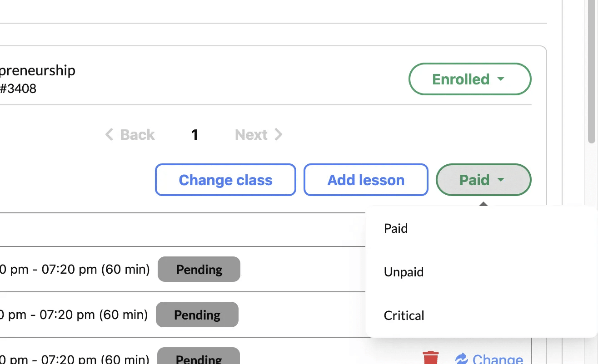Follow the blue Change link
Image resolution: width=598 pixels, height=364 pixels.
498,359
